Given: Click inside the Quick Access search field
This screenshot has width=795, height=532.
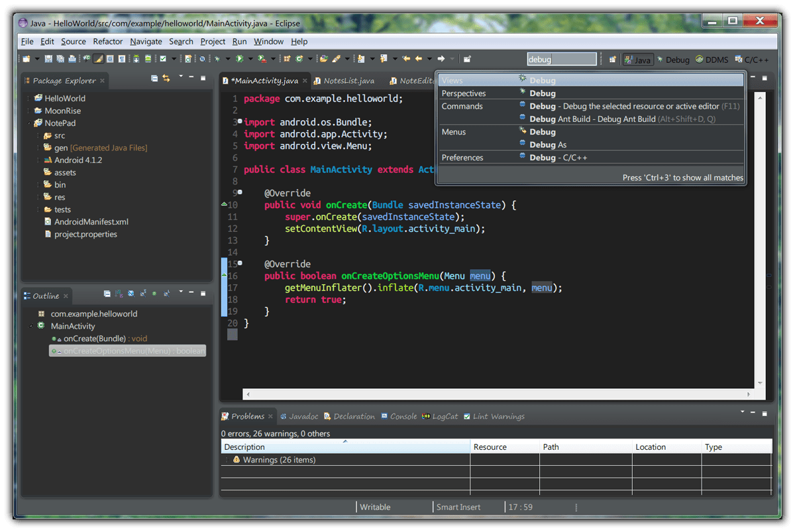Looking at the screenshot, I should point(562,58).
